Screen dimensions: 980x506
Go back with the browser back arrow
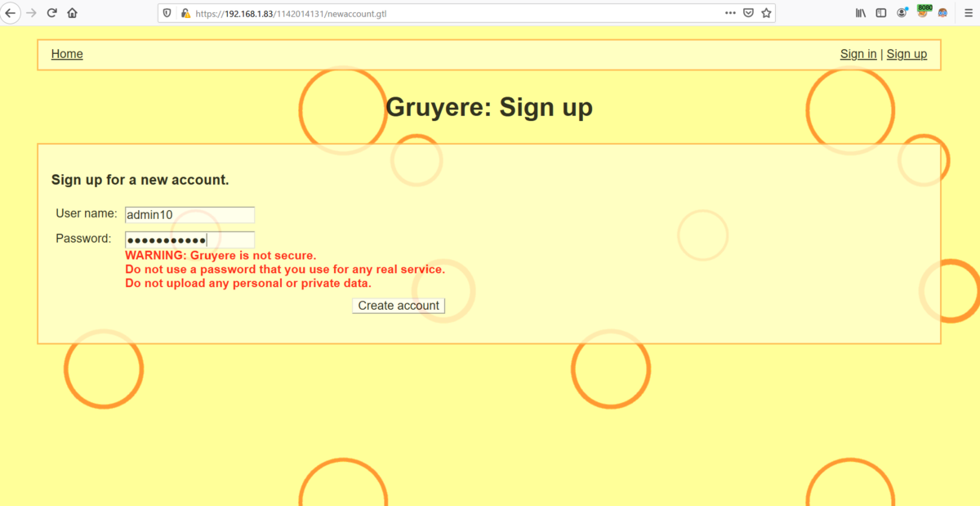11,13
